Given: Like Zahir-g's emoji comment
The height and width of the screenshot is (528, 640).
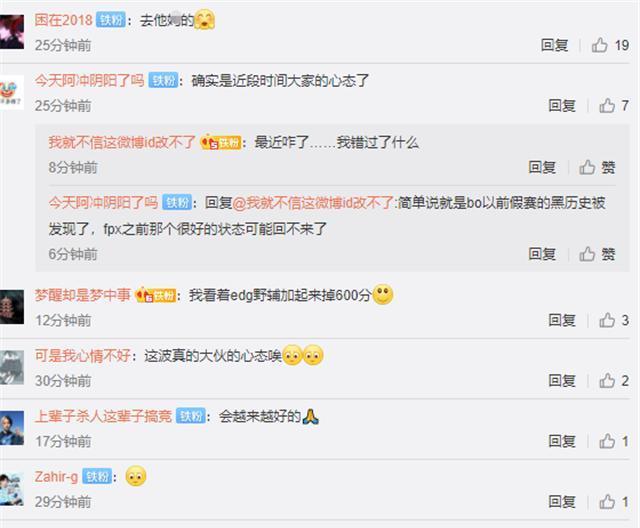Looking at the screenshot, I should pyautogui.click(x=613, y=501).
